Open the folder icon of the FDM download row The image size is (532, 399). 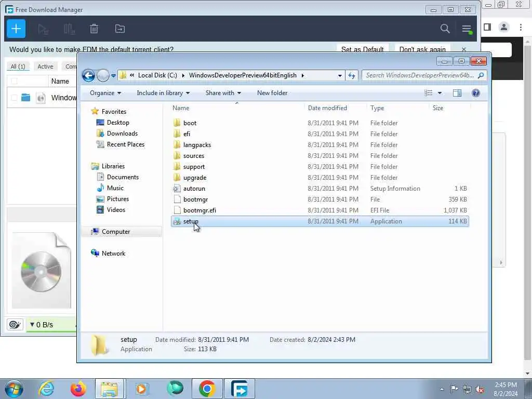pyautogui.click(x=26, y=98)
